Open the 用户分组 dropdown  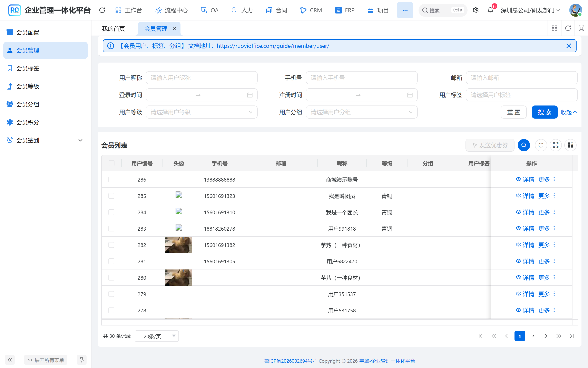coord(362,112)
